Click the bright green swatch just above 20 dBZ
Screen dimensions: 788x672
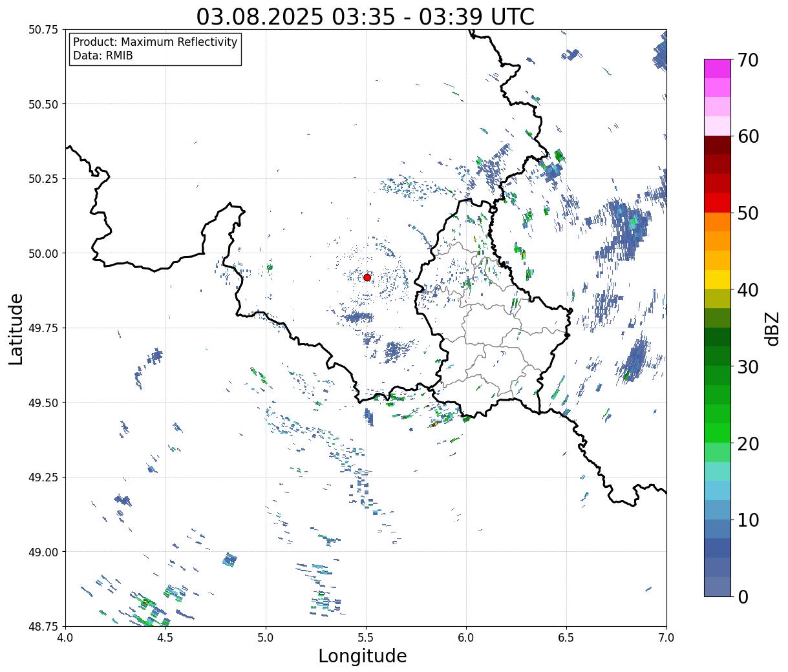click(718, 433)
